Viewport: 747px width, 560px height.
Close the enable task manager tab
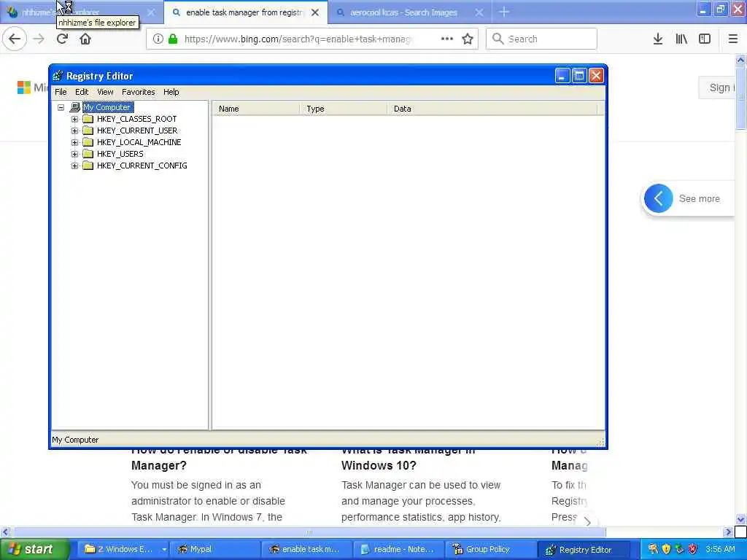point(315,13)
